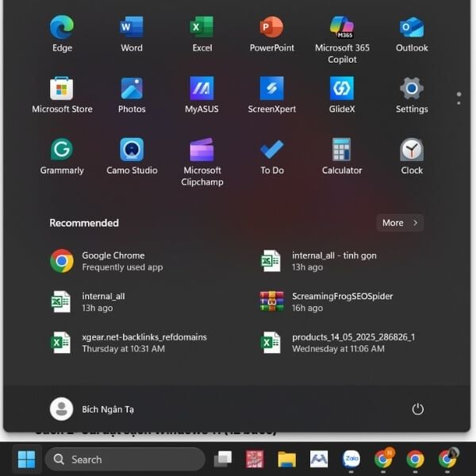Click the Power button
The width and height of the screenshot is (476, 476).
[418, 409]
